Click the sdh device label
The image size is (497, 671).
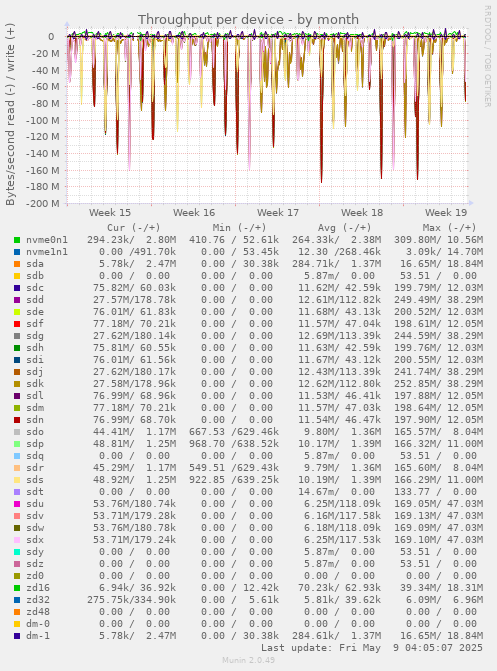click(x=35, y=348)
